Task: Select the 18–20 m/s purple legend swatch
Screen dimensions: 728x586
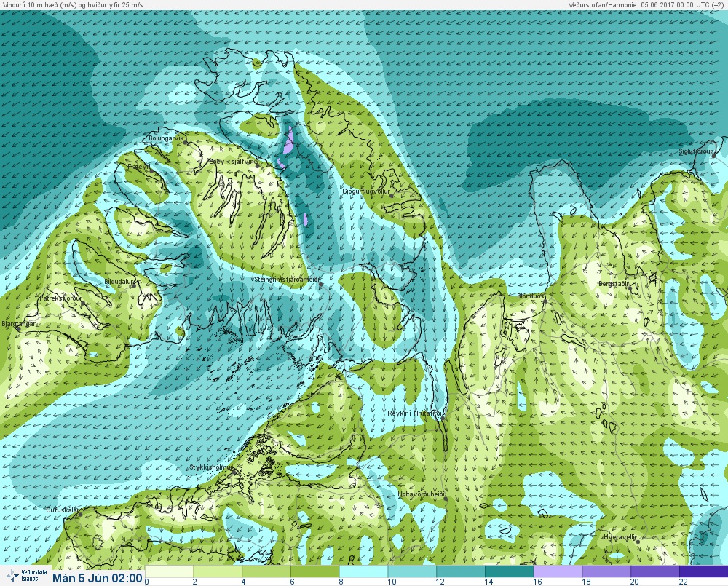Action: click(607, 571)
